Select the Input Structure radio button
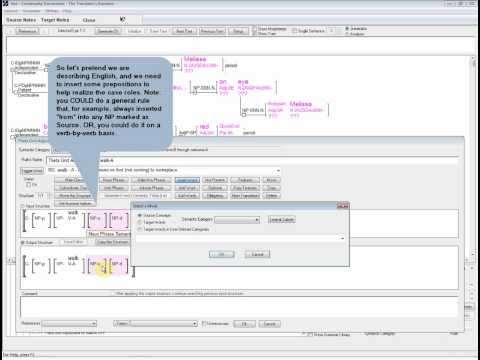Screen dimensions: 480x360 point(23,206)
